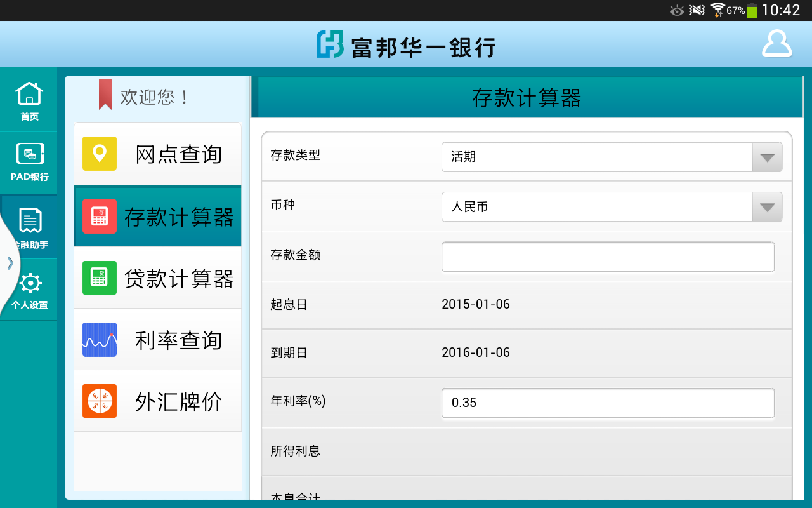Viewport: 812px width, 508px height.
Task: Tap the yellow 网点查询 location icon
Action: click(x=100, y=154)
